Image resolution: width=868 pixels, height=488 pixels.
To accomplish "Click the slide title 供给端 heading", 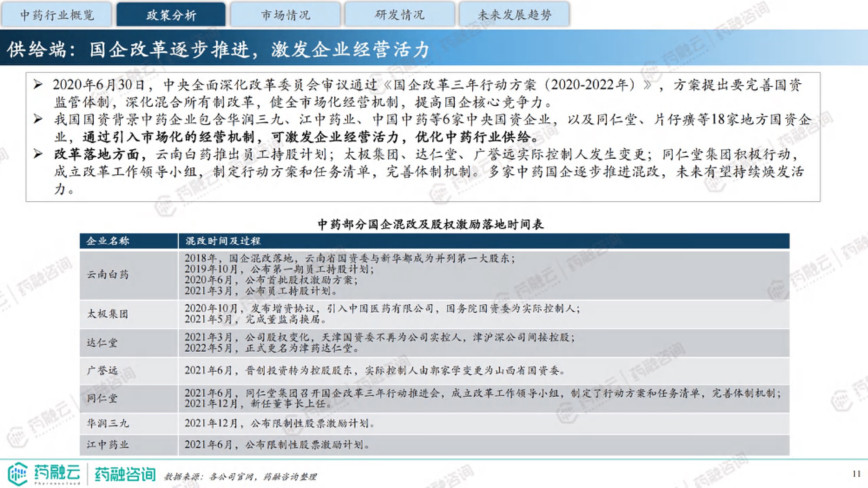I will [x=218, y=49].
